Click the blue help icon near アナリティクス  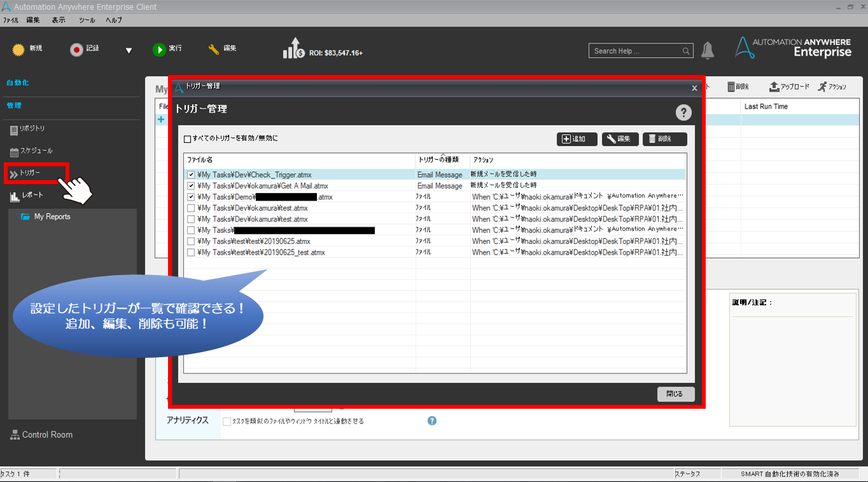point(432,421)
